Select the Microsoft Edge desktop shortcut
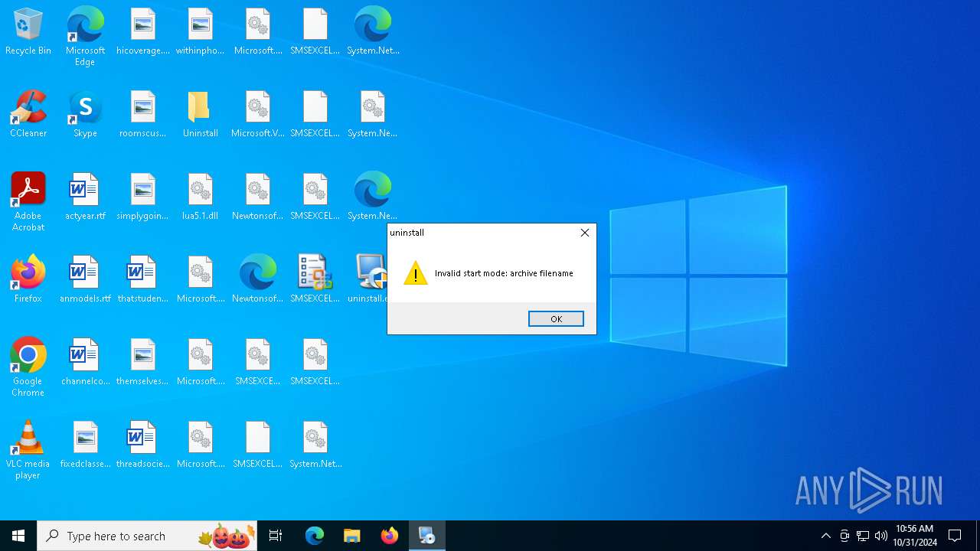The height and width of the screenshot is (551, 980). click(85, 36)
